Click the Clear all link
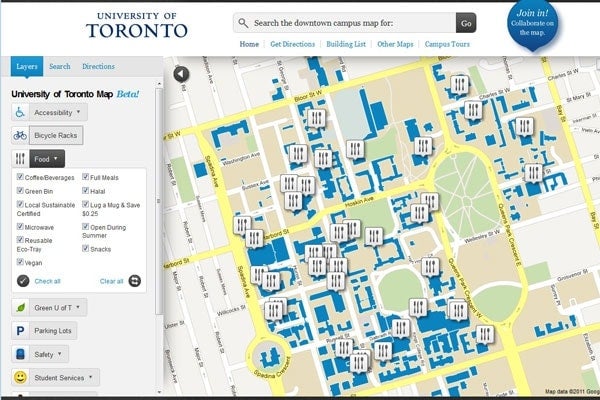 point(110,281)
